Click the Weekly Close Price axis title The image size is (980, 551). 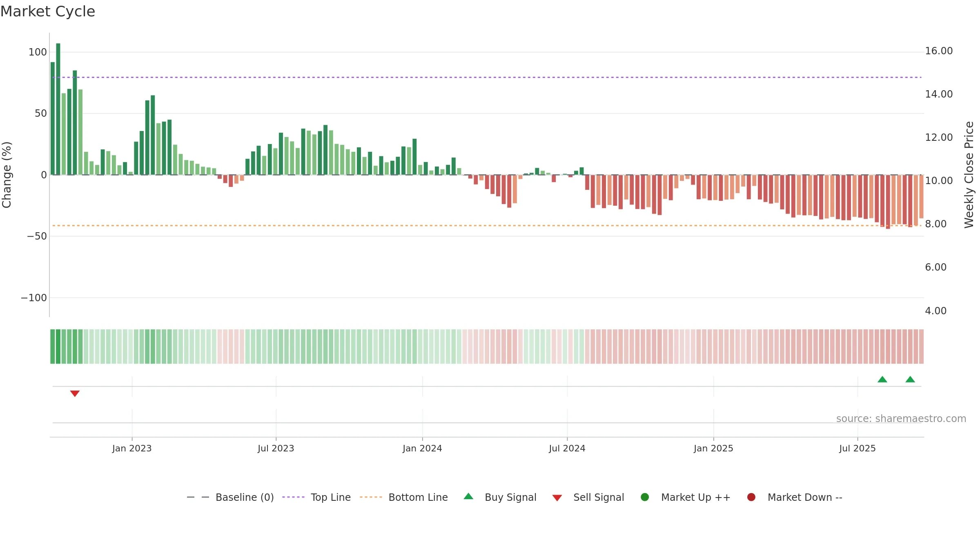click(969, 175)
